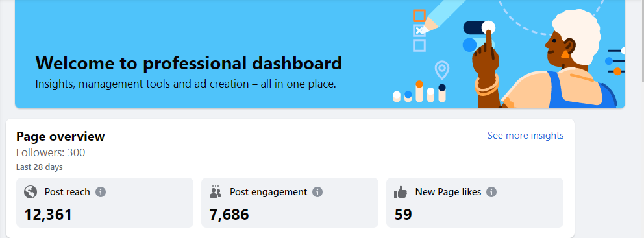Click the New Page likes info icon
Screen dimensions: 644x238
(491, 191)
